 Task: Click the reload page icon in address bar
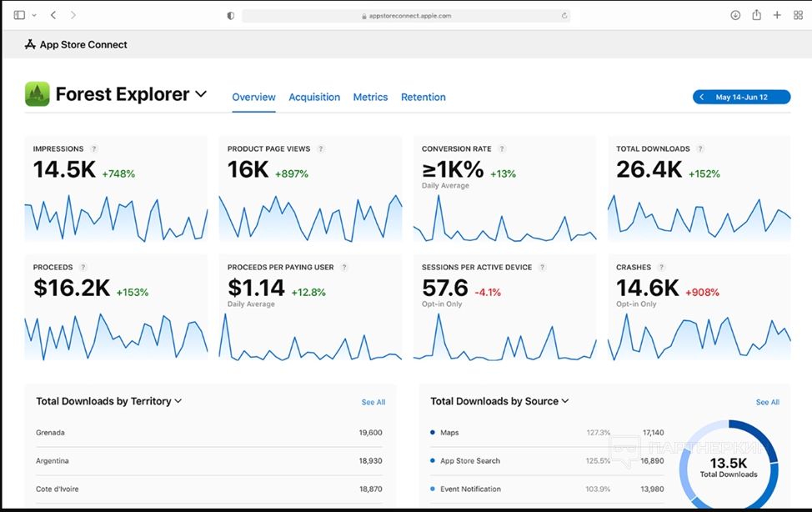tap(564, 15)
